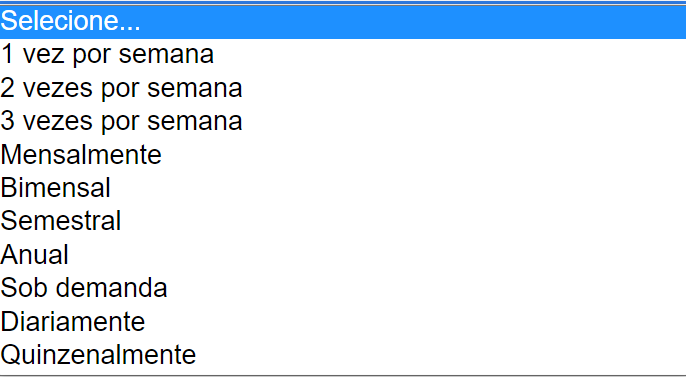Choose the 'Mensalmente' option
This screenshot has width=686, height=377.
pyautogui.click(x=343, y=155)
